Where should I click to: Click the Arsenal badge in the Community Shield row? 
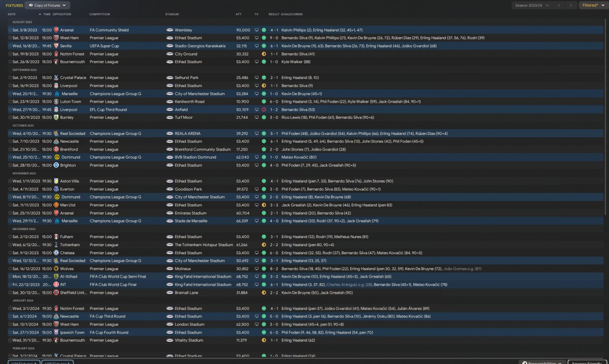56,30
